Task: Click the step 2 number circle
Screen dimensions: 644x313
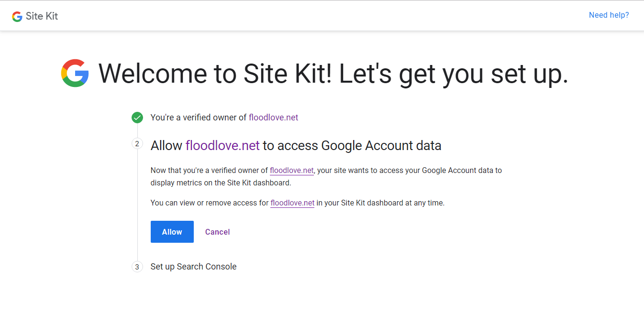Action: (137, 143)
